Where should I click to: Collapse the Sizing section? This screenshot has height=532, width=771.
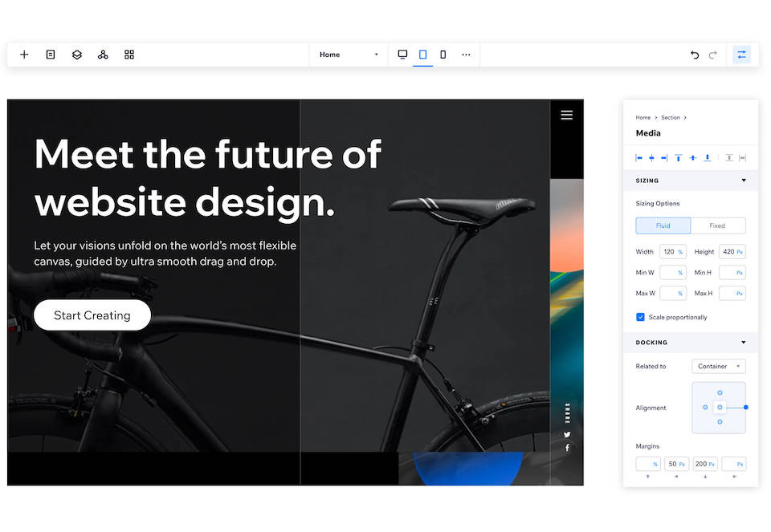(744, 181)
